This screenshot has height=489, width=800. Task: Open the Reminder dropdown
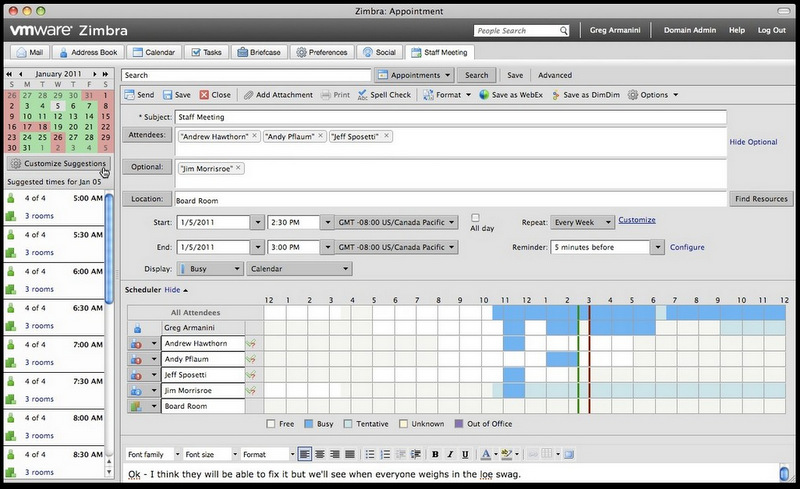point(658,247)
